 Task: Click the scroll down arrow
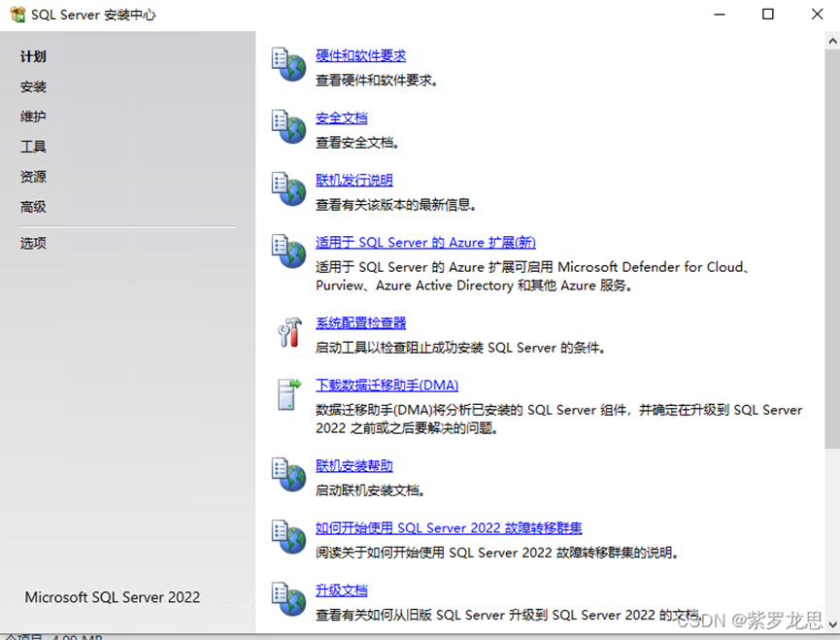tap(832, 623)
